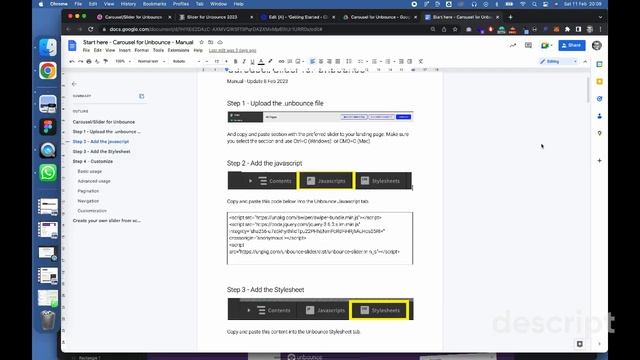640x360 pixels.
Task: Select center text alignment
Action: [x=321, y=61]
